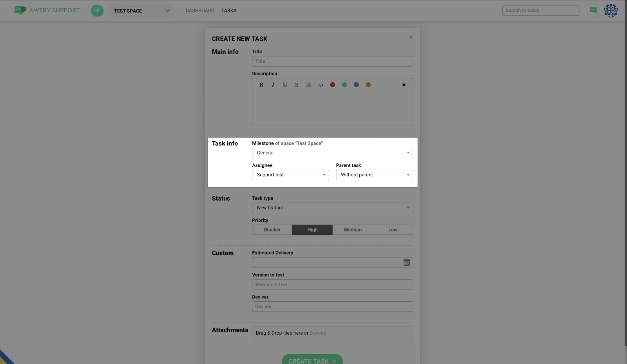Choose Low priority option

[x=393, y=230]
